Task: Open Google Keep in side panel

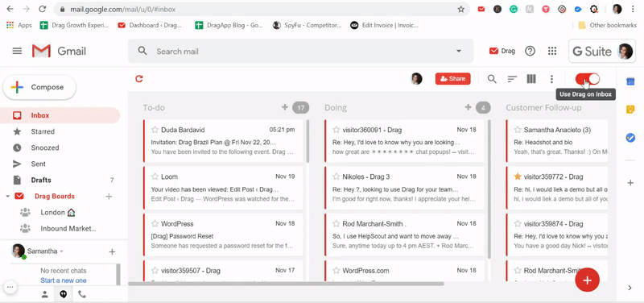Action: click(630, 110)
